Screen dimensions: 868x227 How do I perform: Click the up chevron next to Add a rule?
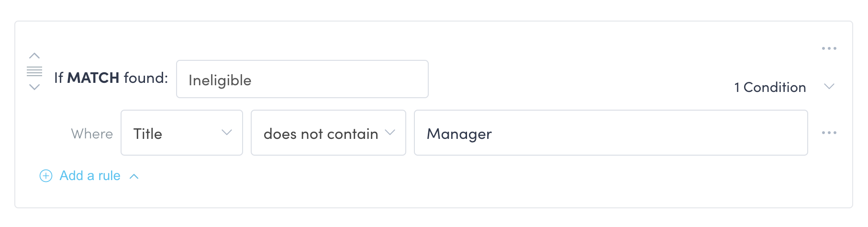pos(134,176)
